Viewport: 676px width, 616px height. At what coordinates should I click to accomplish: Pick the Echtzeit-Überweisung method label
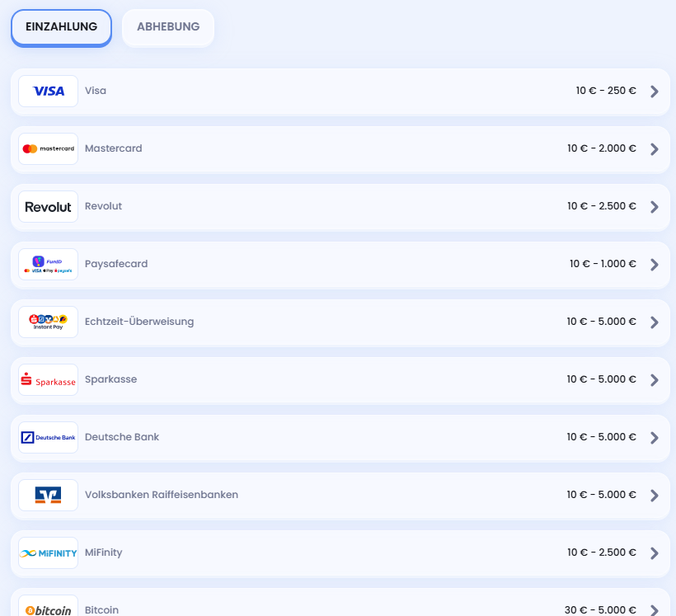click(139, 322)
